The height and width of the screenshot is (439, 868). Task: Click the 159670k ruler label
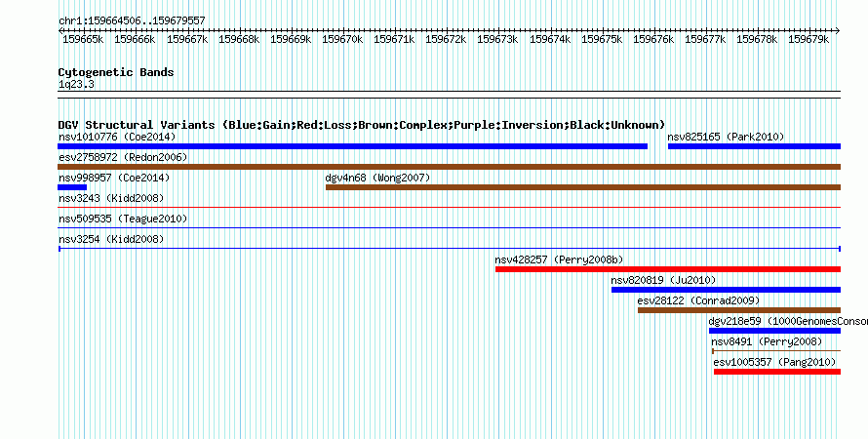tap(342, 39)
